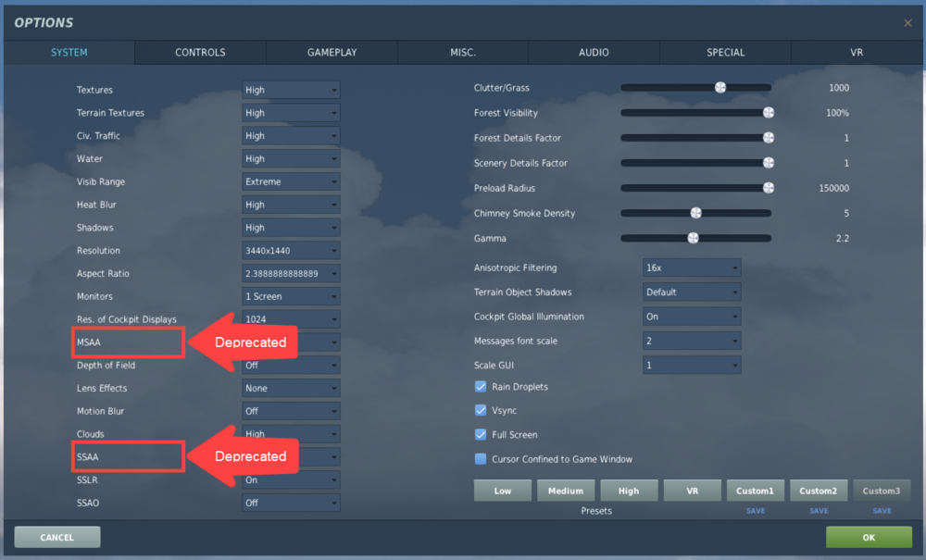Click SAVE under Custom3
The image size is (926, 560).
click(882, 511)
